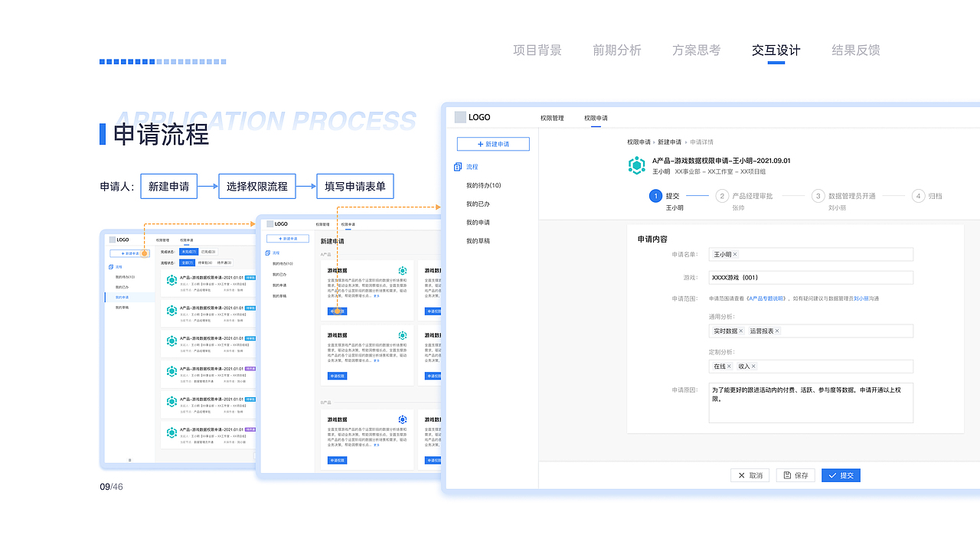Select step 3 数据管理员开通 circle
This screenshot has height=551, width=980.
tap(818, 196)
